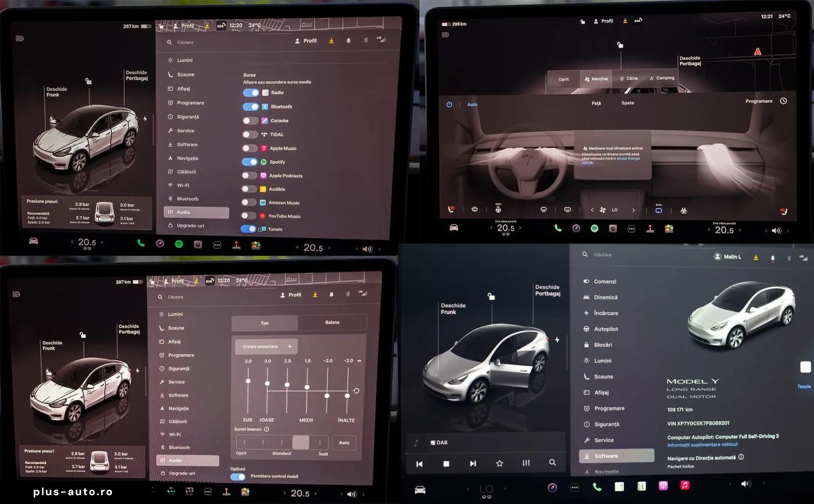Click the MEDII equalizer slider knob

[307, 387]
